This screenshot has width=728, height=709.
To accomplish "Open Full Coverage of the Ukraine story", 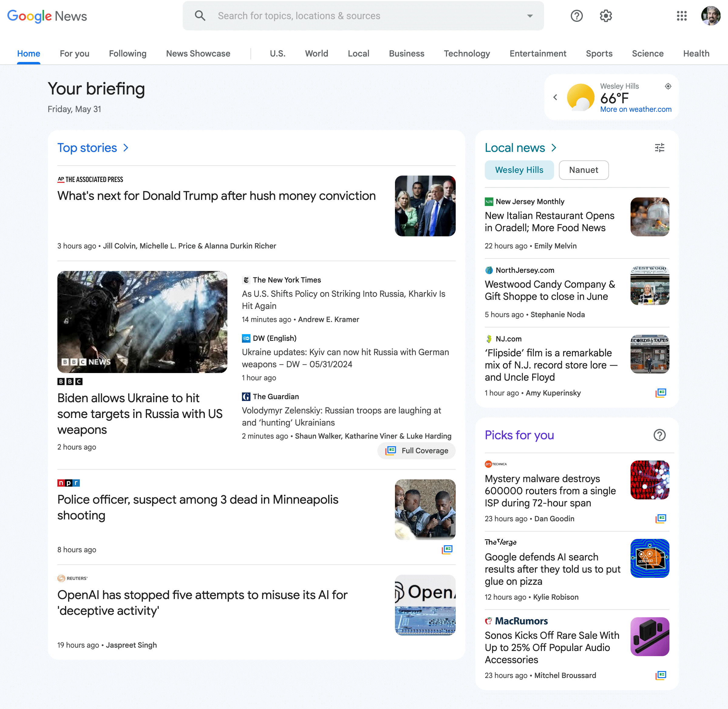I will 417,450.
